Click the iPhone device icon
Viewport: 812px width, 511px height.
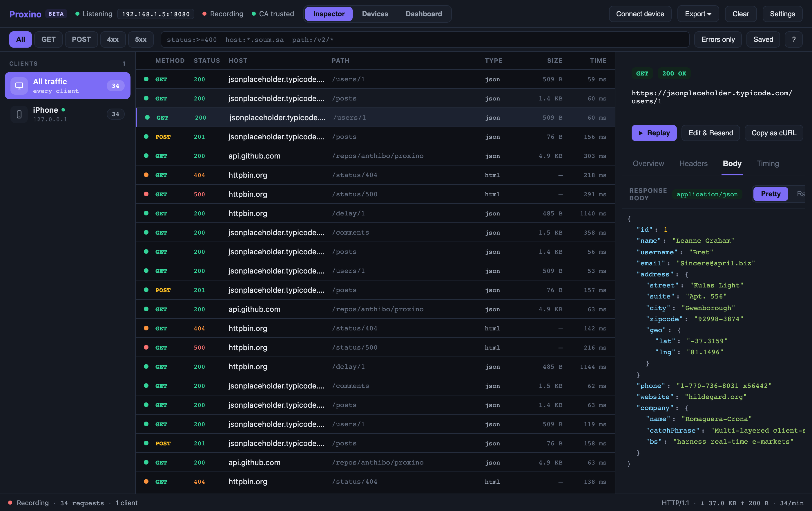[x=19, y=114]
